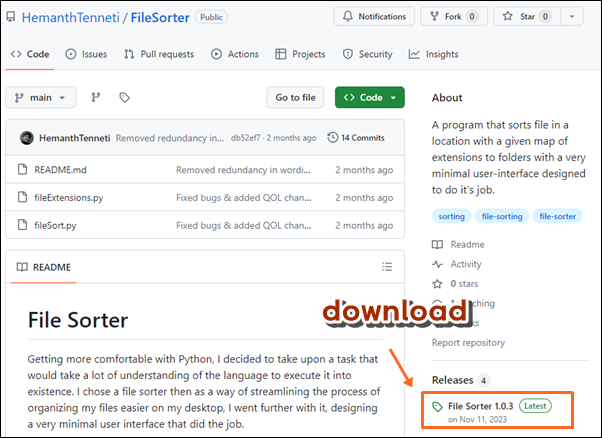Open the Pull requests tab

159,54
